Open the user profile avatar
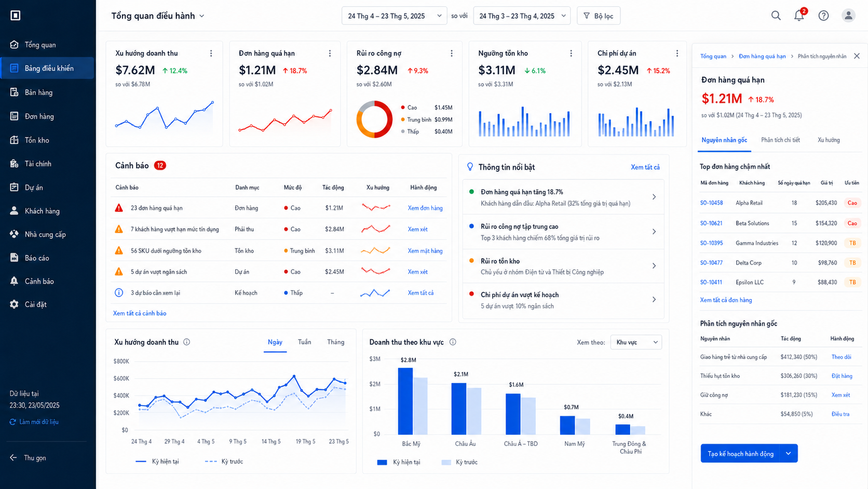The image size is (868, 489). [x=848, y=16]
